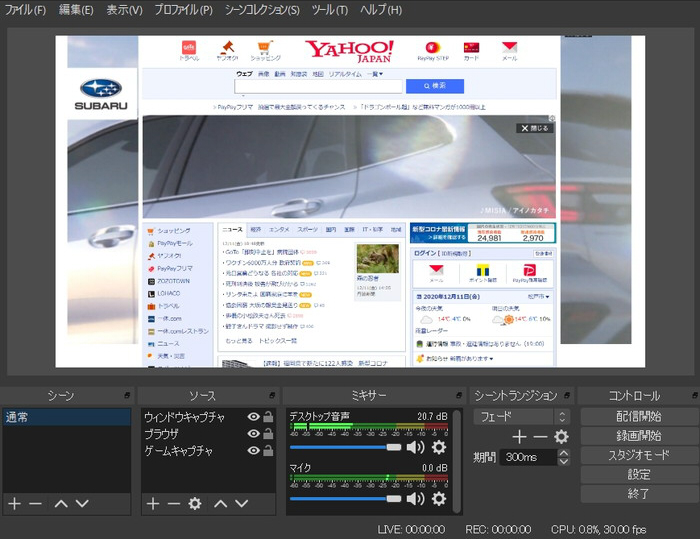Click the 期間 300ms input field
Screen dimensions: 700x539
528,457
